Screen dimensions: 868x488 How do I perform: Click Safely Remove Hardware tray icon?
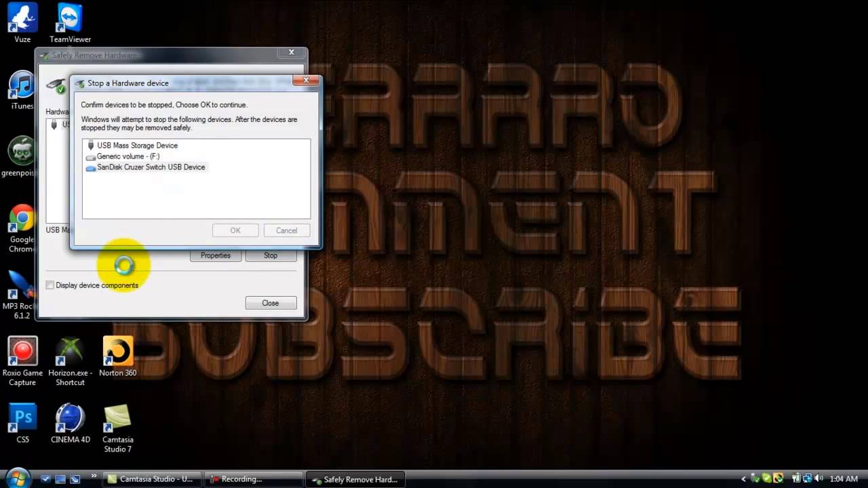(x=755, y=479)
